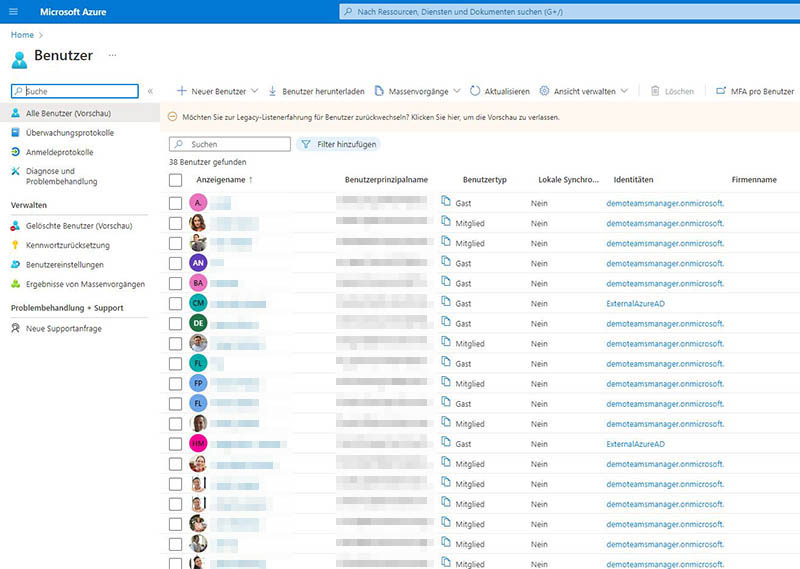Click the HM user avatar
This screenshot has height=569, width=800.
(x=198, y=443)
